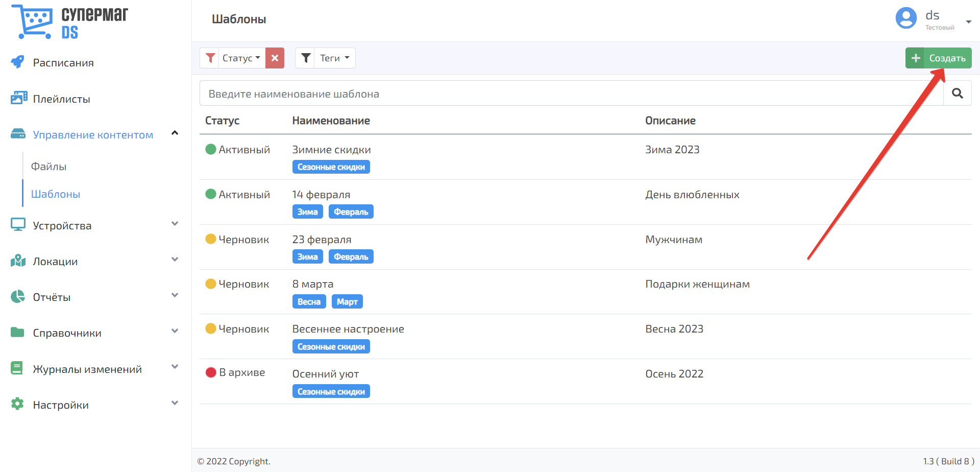The height and width of the screenshot is (472, 980).
Task: Click the black funnel icon on the Теги filter
Action: tap(305, 58)
